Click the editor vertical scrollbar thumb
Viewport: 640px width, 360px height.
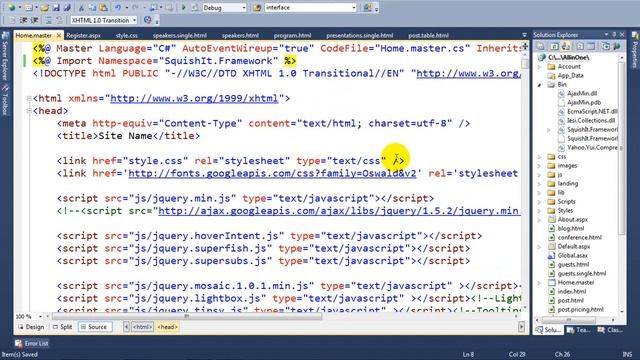point(524,64)
